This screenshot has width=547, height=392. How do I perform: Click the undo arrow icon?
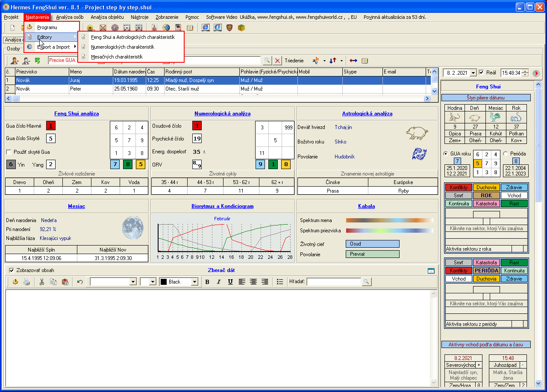pos(80,282)
